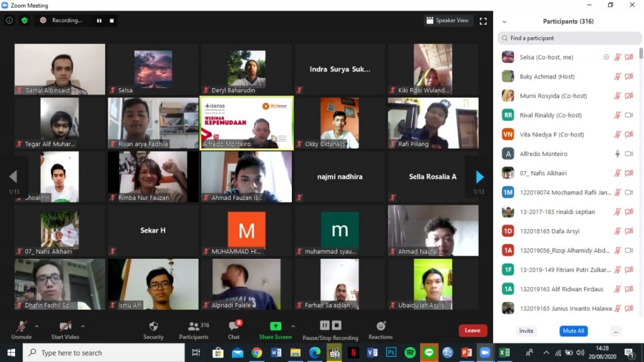Toggle mic icon for 132018165 Dafa Arsyi
Screen dimensions: 644x362
pos(618,231)
